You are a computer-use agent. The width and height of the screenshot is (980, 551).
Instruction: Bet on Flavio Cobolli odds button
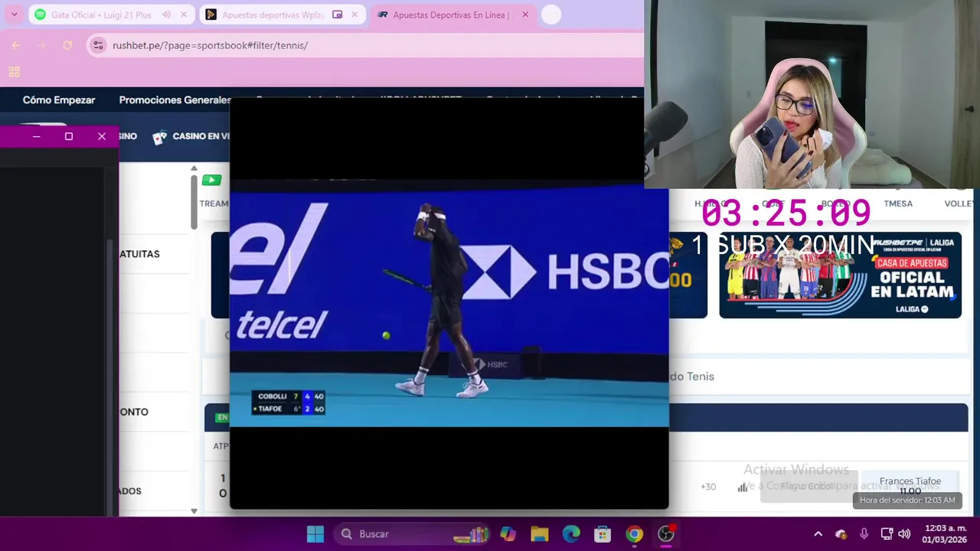808,487
